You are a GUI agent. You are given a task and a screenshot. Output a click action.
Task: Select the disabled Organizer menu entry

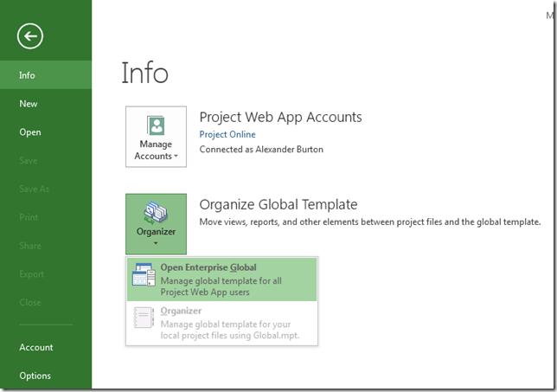pyautogui.click(x=221, y=323)
